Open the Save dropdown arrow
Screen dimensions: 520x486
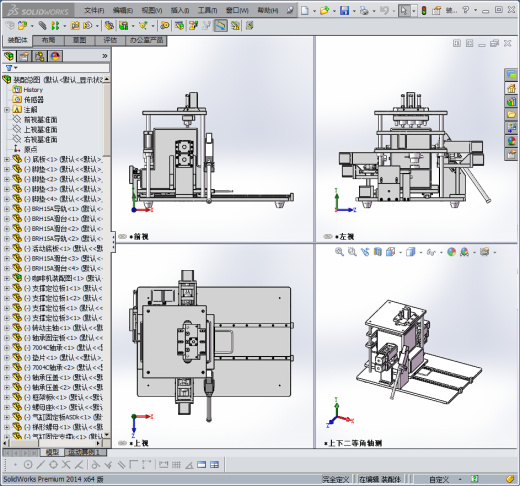354,11
